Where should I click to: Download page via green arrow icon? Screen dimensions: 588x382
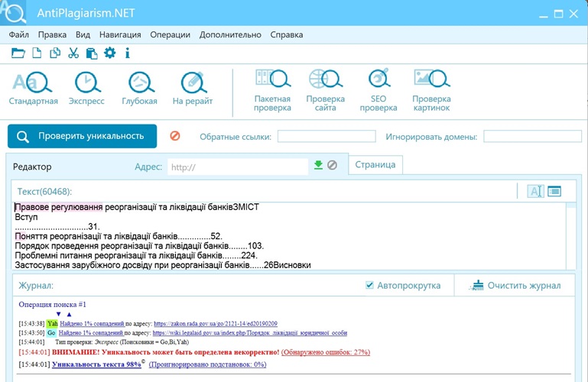(318, 165)
